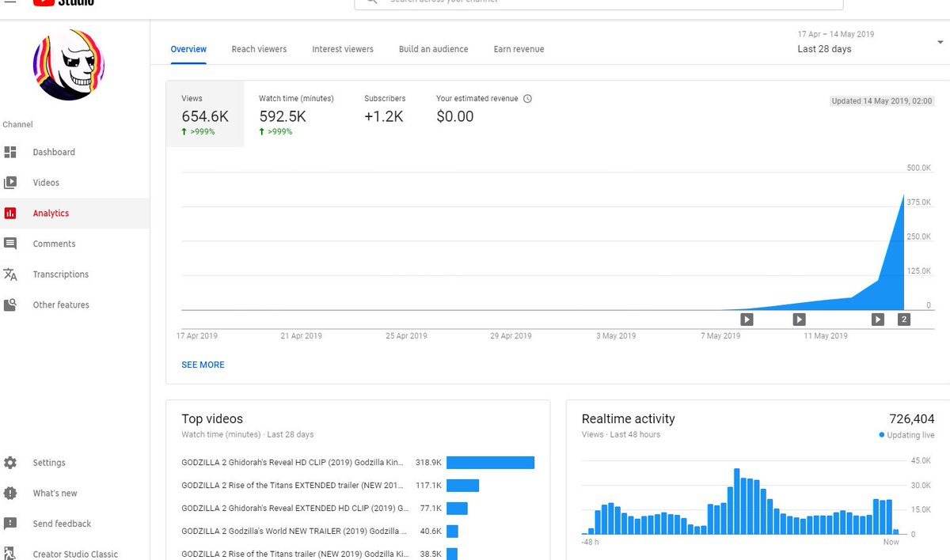The width and height of the screenshot is (950, 560).
Task: Click the Top videos heading
Action: point(212,418)
